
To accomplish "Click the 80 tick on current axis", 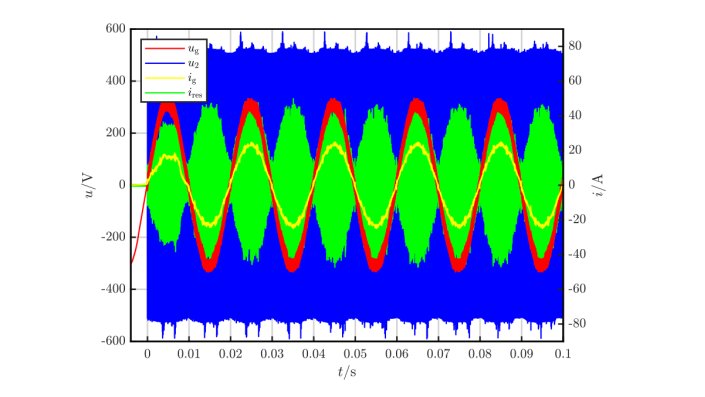I will pos(575,46).
